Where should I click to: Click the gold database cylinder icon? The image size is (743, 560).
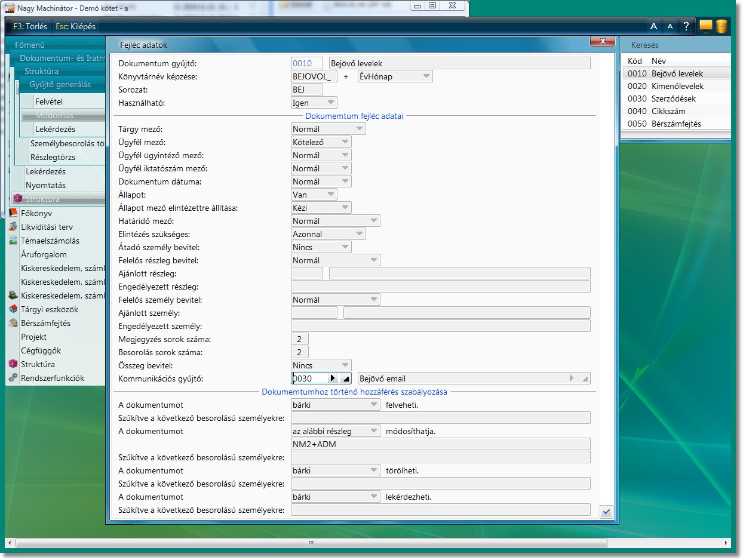point(721,26)
